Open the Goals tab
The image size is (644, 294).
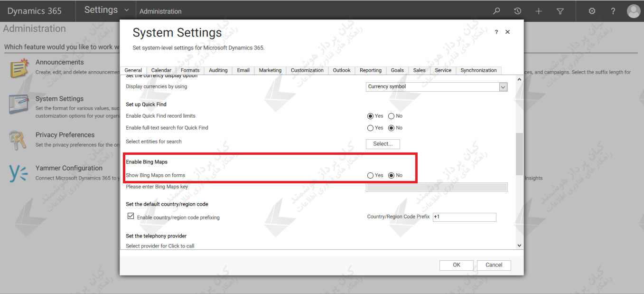pos(398,70)
